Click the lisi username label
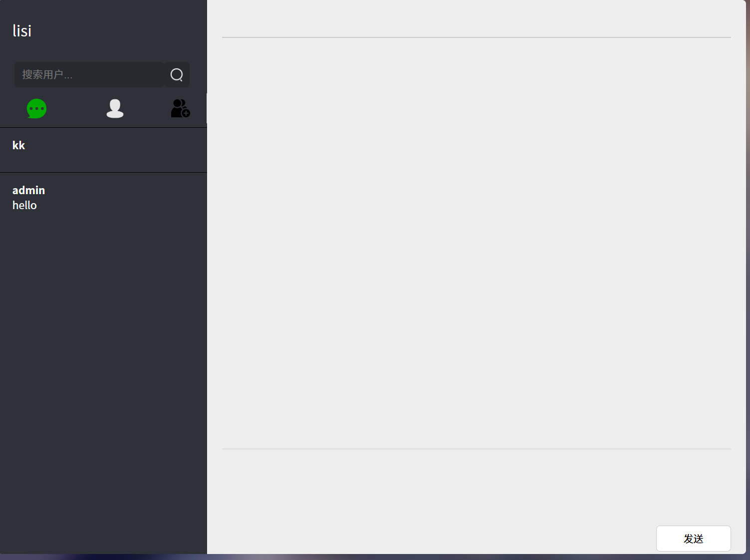 pyautogui.click(x=22, y=31)
